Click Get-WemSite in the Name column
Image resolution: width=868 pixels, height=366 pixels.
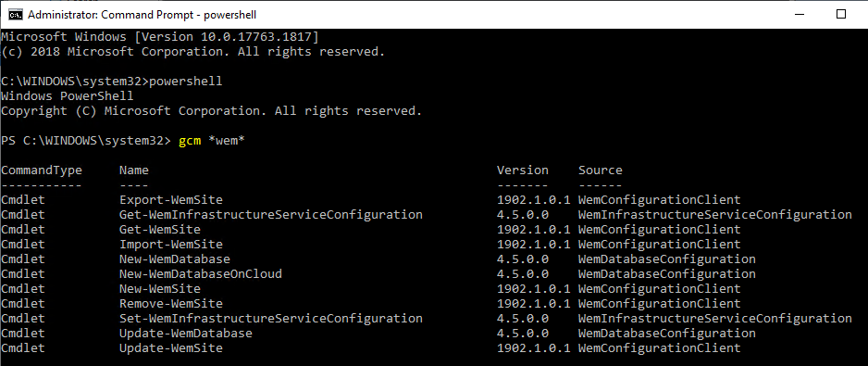point(160,230)
